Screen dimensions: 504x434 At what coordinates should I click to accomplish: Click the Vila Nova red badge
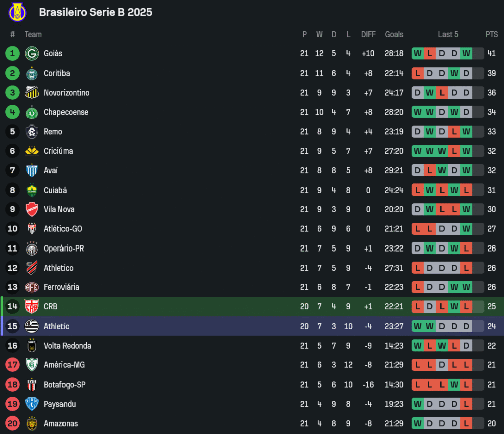pos(32,209)
